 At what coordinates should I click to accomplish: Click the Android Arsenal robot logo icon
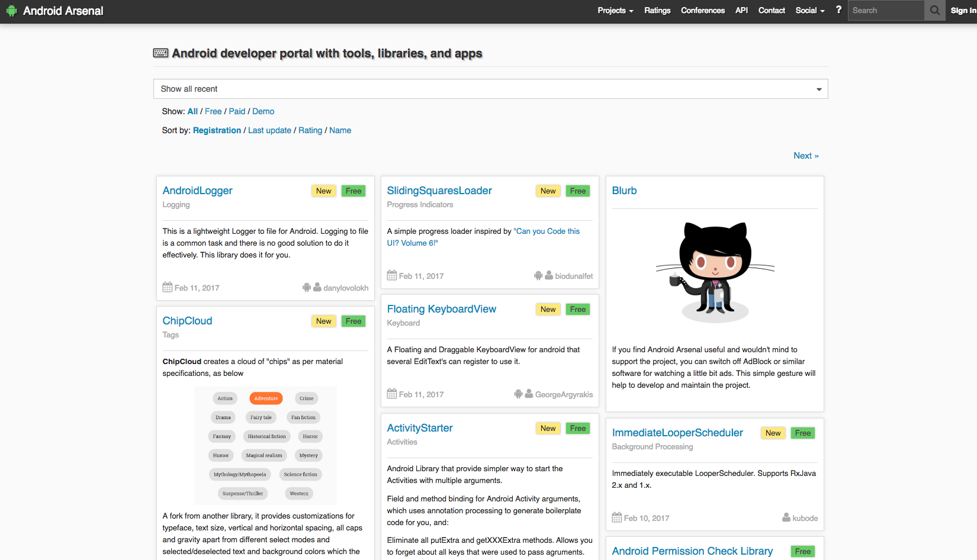click(11, 11)
